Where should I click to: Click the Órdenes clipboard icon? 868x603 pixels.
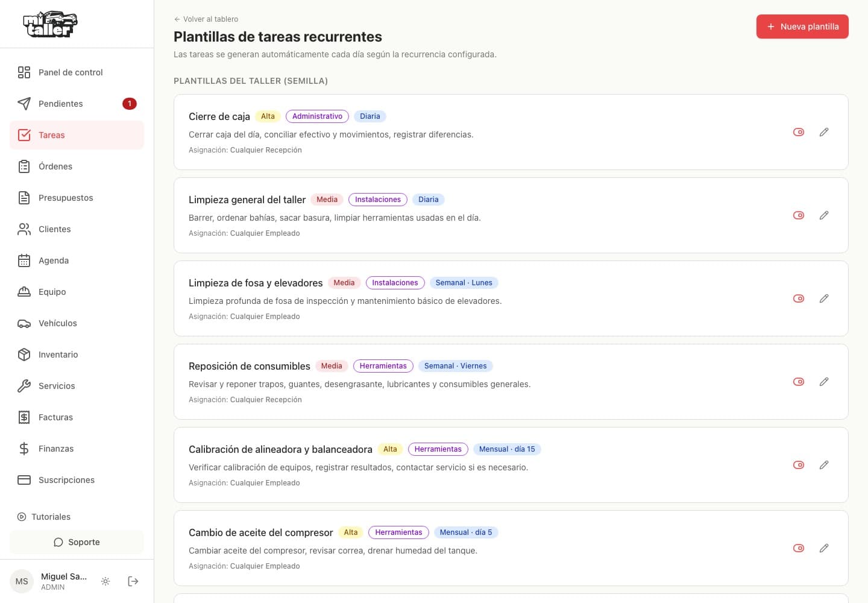click(x=24, y=166)
